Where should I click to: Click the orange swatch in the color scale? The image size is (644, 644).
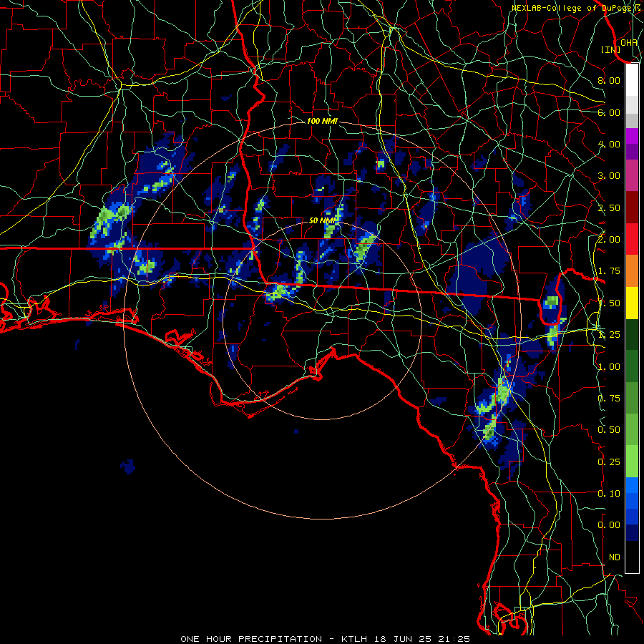[x=632, y=271]
